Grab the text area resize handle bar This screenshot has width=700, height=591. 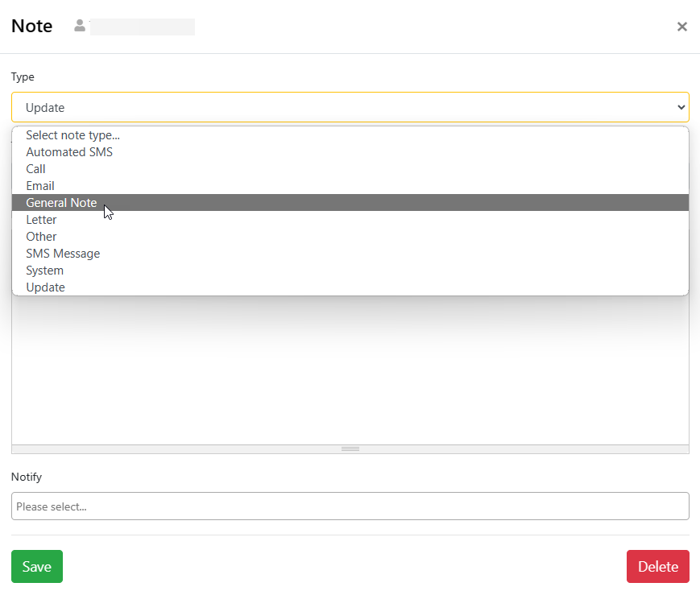[350, 448]
